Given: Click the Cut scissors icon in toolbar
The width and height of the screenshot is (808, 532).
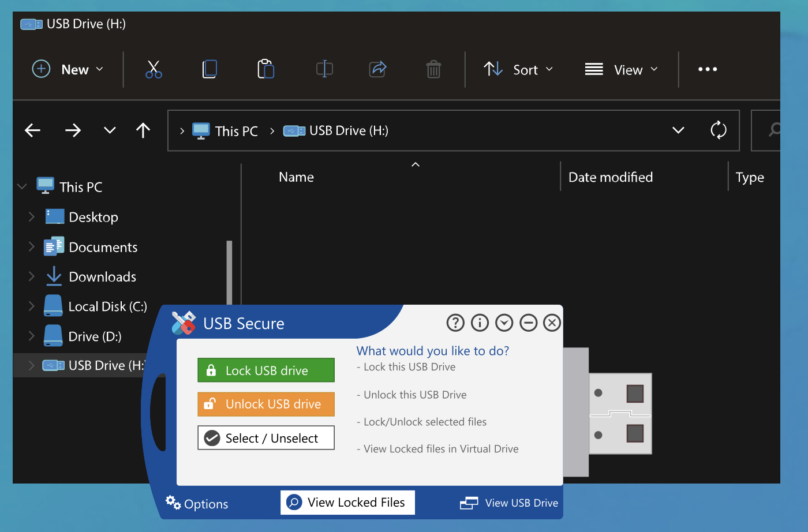Looking at the screenshot, I should (x=154, y=69).
